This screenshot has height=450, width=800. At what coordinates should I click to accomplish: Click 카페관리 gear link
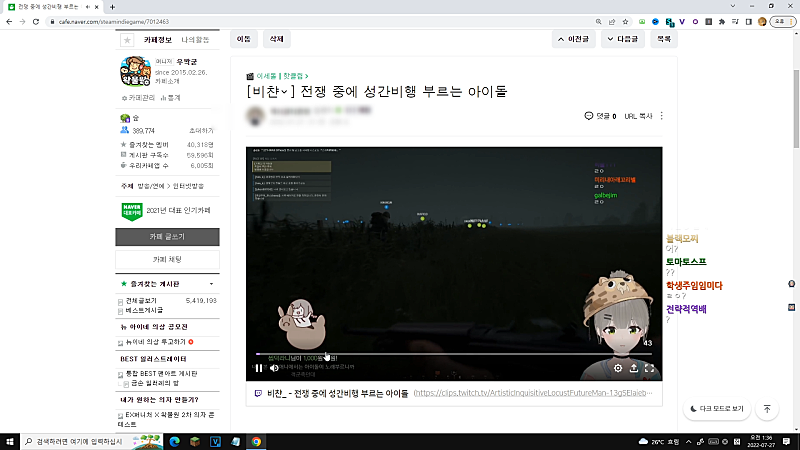[x=138, y=97]
